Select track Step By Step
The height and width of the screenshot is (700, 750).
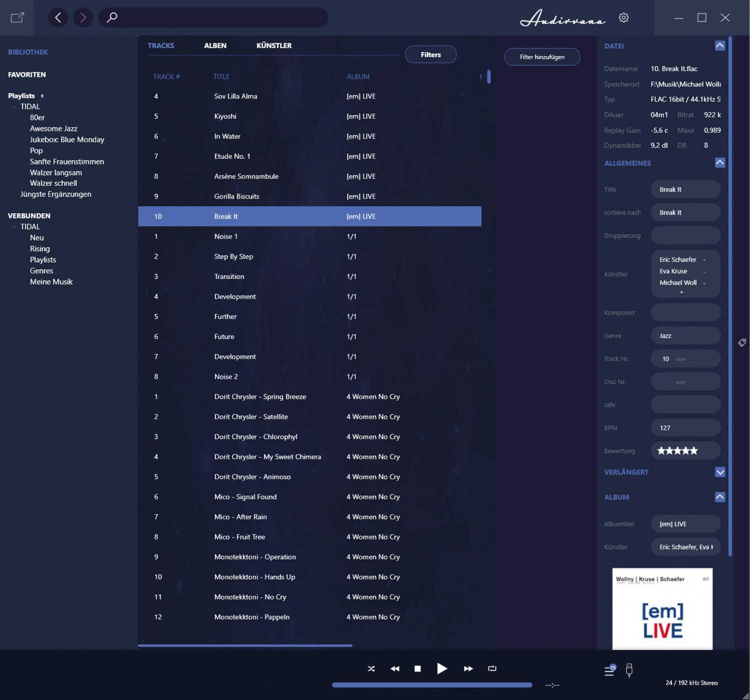[309, 256]
